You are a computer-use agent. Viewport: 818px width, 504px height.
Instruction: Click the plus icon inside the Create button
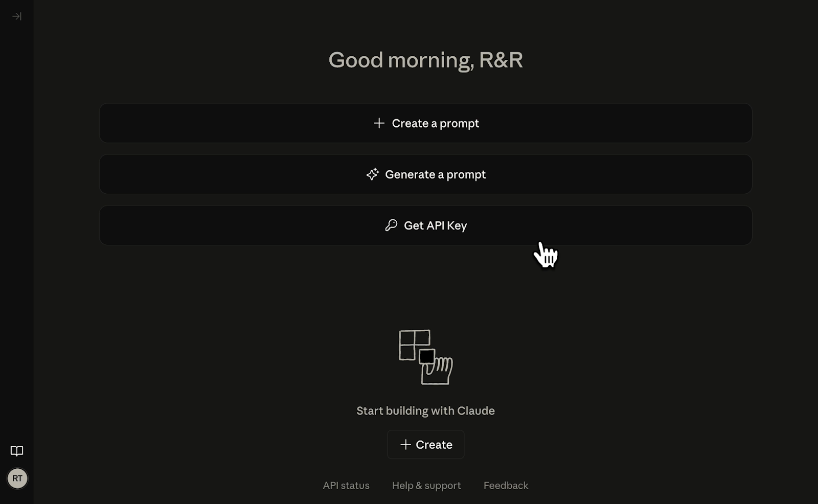pyautogui.click(x=405, y=444)
